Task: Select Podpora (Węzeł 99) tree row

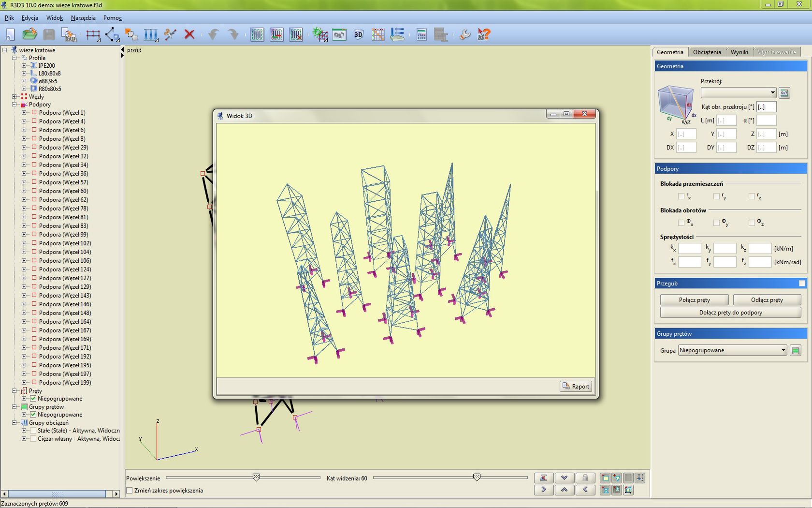Action: (x=63, y=235)
